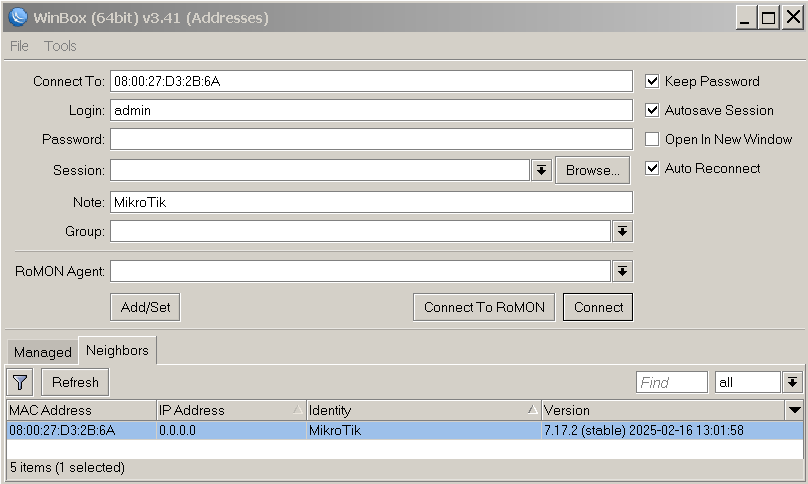
Task: Open the Tools menu
Action: click(60, 46)
